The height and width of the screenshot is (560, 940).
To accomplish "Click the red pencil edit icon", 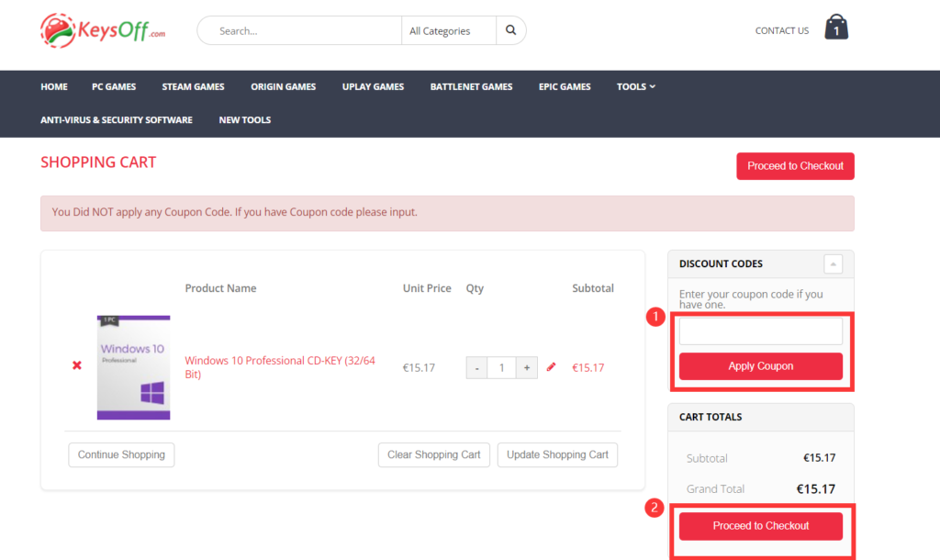I will 551,367.
